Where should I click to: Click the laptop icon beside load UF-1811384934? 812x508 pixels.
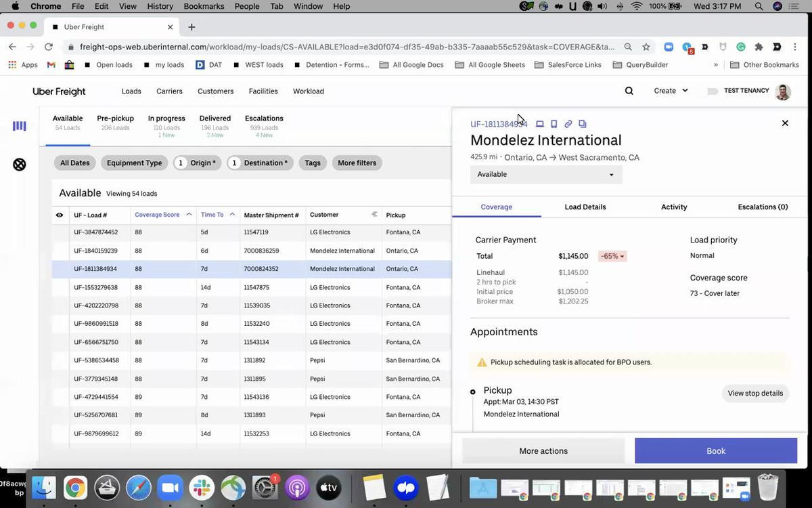click(x=540, y=124)
